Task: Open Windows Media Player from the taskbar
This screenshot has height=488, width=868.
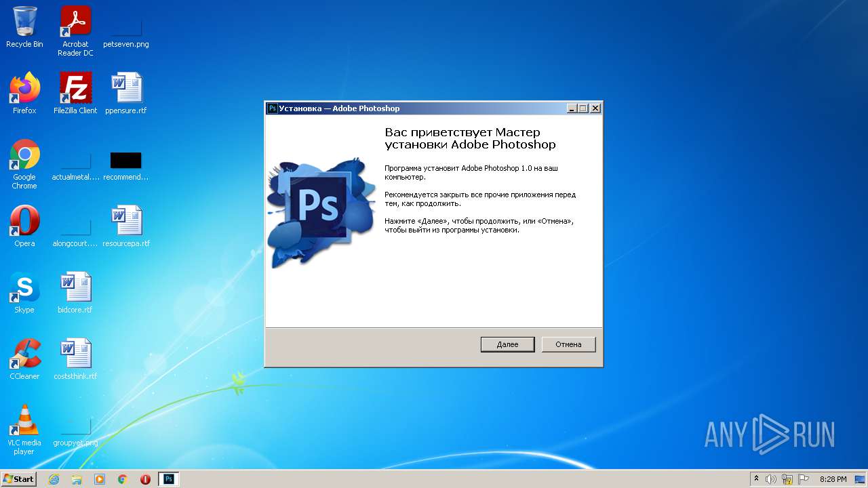Action: [100, 479]
